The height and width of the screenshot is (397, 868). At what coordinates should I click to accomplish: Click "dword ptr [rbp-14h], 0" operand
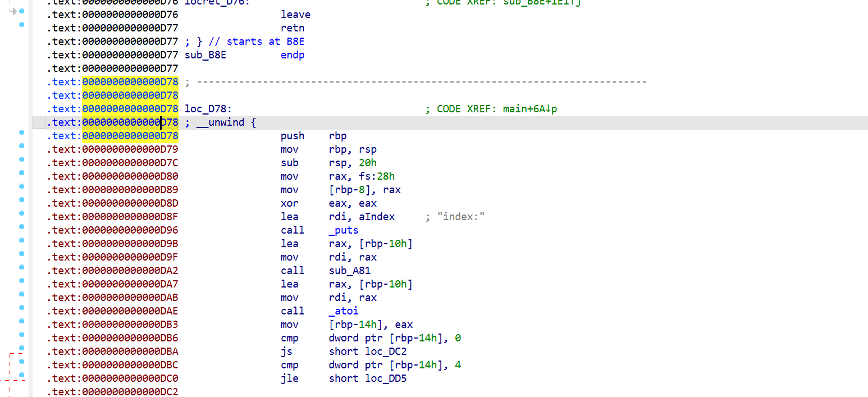(x=395, y=338)
